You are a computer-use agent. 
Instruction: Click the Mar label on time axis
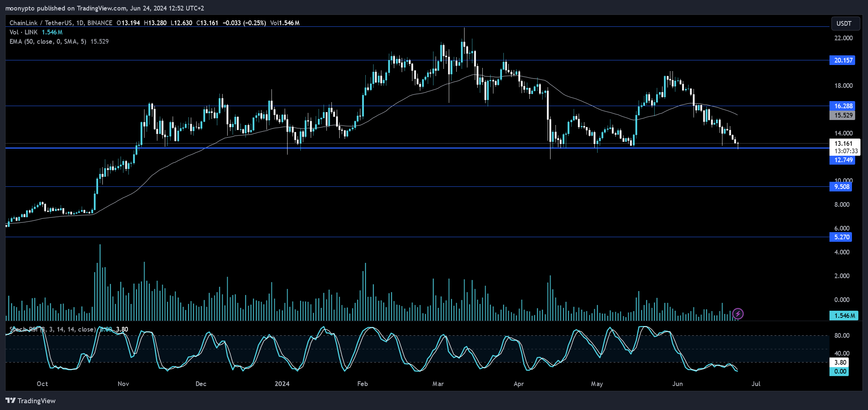438,384
